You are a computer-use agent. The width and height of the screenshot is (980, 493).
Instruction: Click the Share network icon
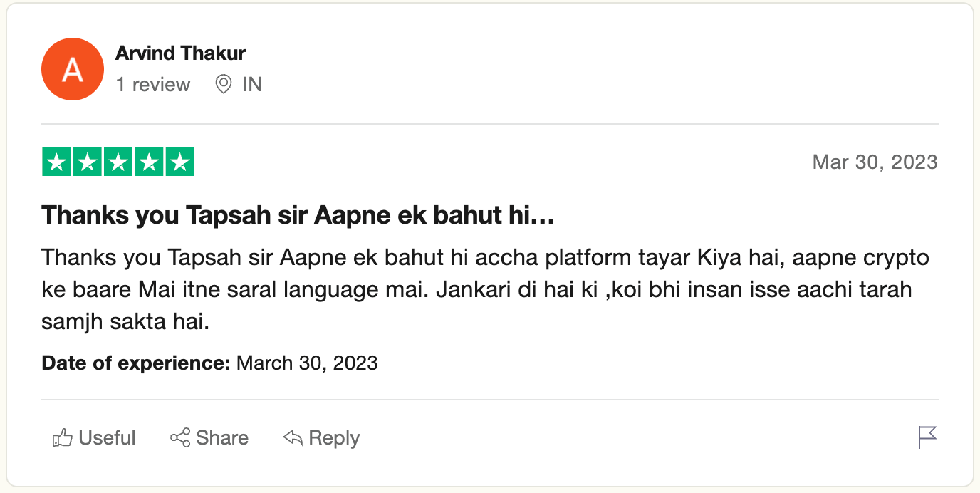(180, 437)
